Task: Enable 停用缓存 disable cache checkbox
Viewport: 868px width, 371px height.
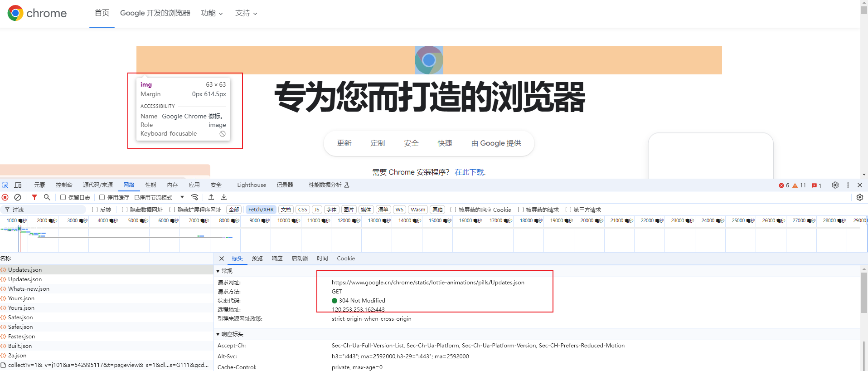Action: pyautogui.click(x=102, y=197)
